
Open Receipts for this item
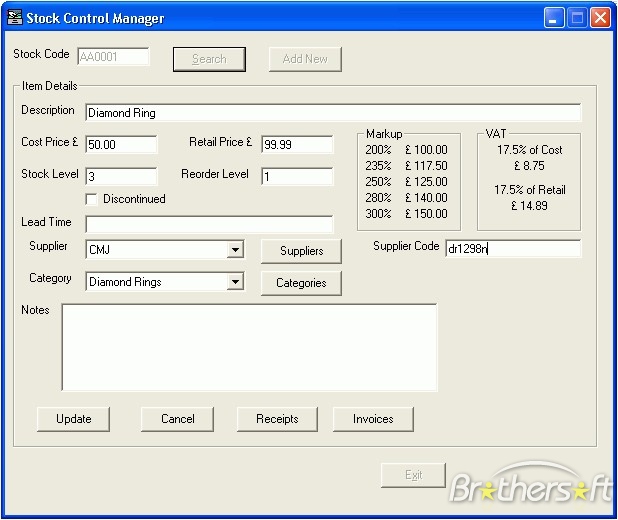(277, 419)
